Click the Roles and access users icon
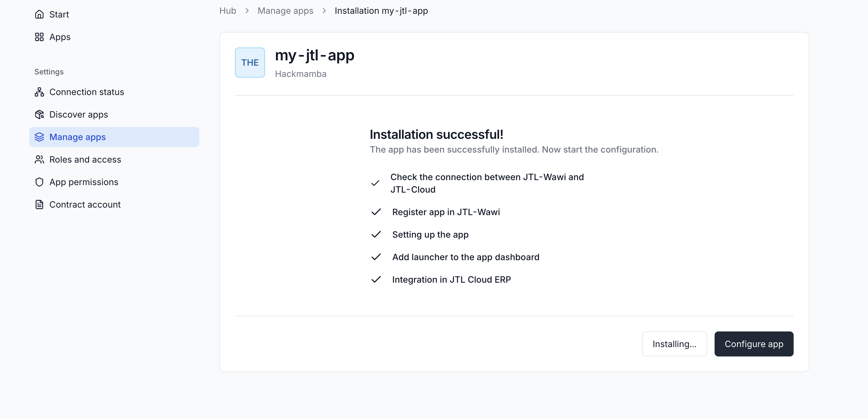Viewport: 868px width, 419px height. point(39,159)
